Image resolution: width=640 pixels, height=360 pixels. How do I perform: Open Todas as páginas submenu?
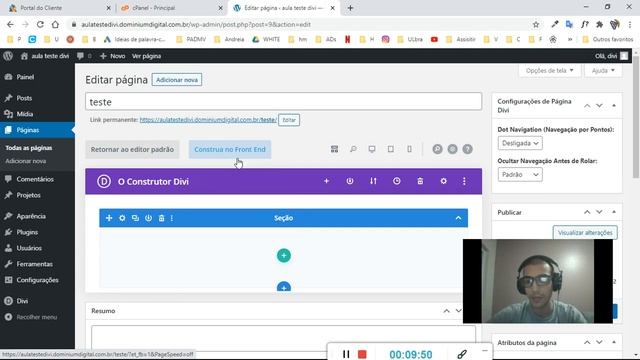[x=29, y=148]
